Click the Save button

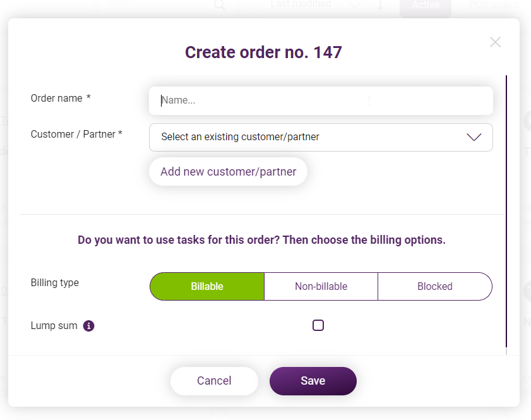coord(313,381)
